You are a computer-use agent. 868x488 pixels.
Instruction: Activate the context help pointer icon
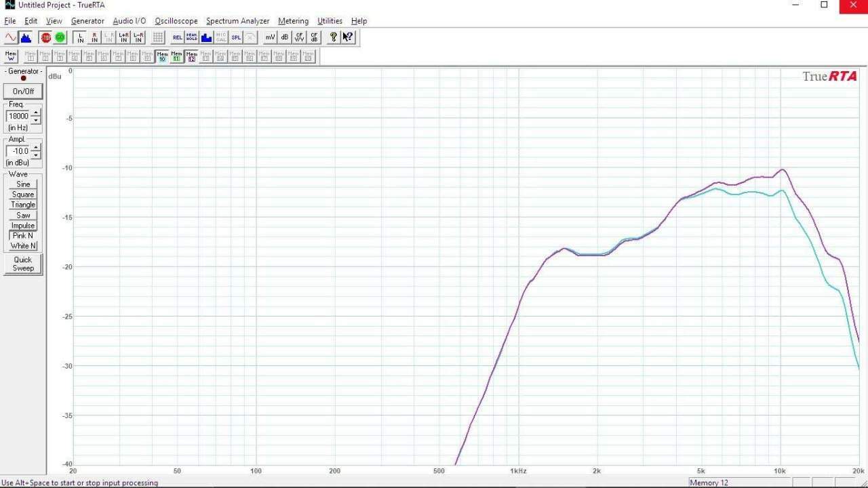click(x=348, y=37)
